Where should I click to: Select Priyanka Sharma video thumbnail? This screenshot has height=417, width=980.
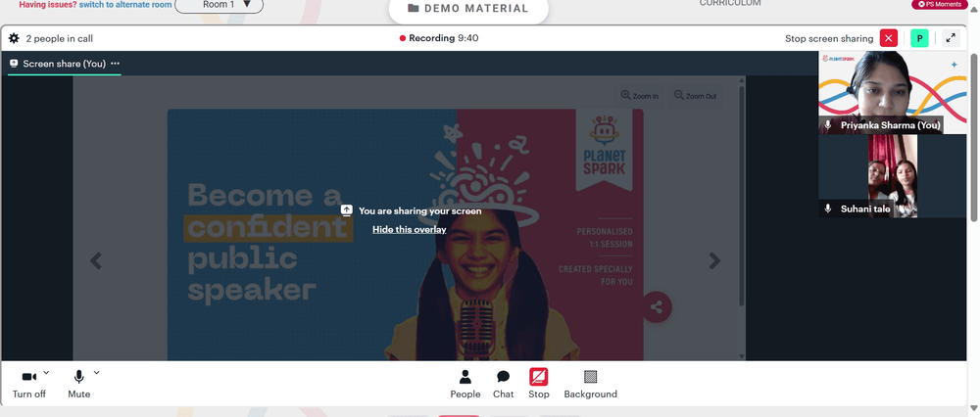[x=893, y=92]
